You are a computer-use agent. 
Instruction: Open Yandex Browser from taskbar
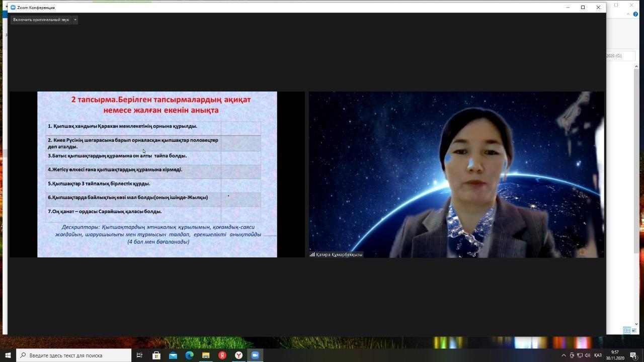[x=238, y=355]
